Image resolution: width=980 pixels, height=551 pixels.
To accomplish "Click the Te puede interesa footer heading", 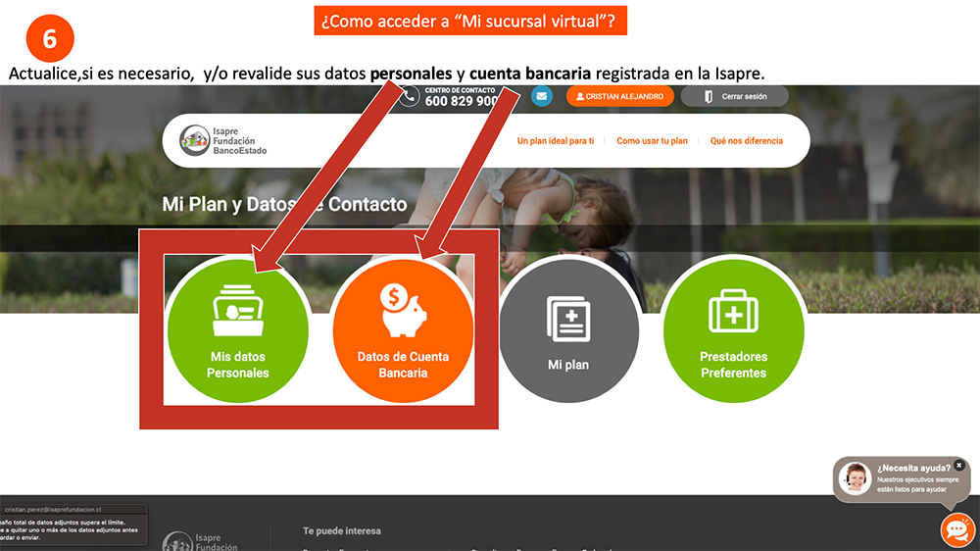I will coord(342,531).
